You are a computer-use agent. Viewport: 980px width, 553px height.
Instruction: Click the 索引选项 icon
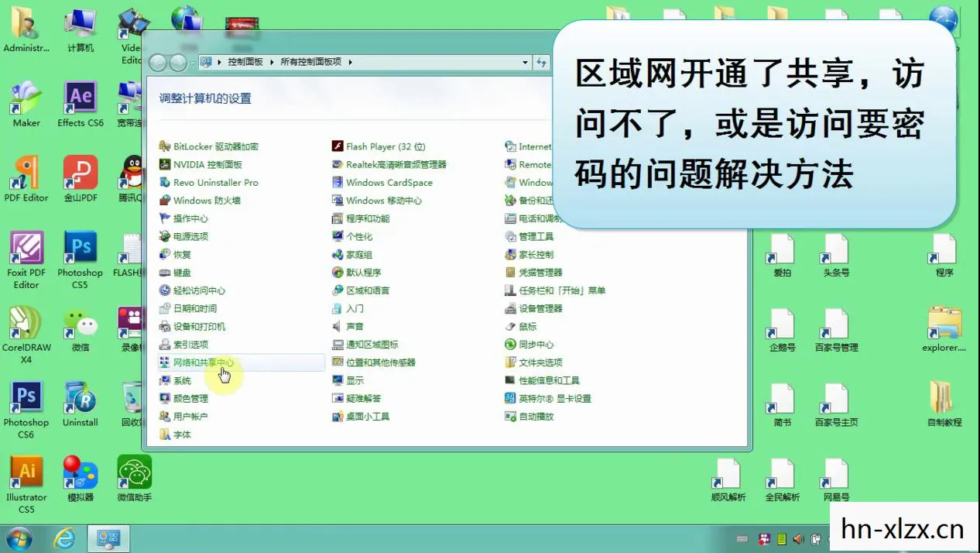pyautogui.click(x=164, y=345)
